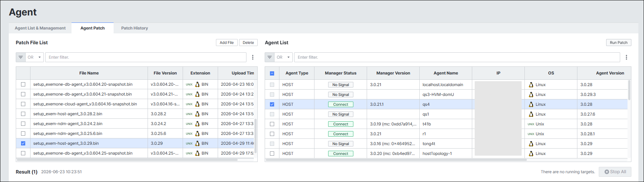Viewport: 644px width, 182px height.
Task: Click the Run Patch button
Action: [619, 43]
